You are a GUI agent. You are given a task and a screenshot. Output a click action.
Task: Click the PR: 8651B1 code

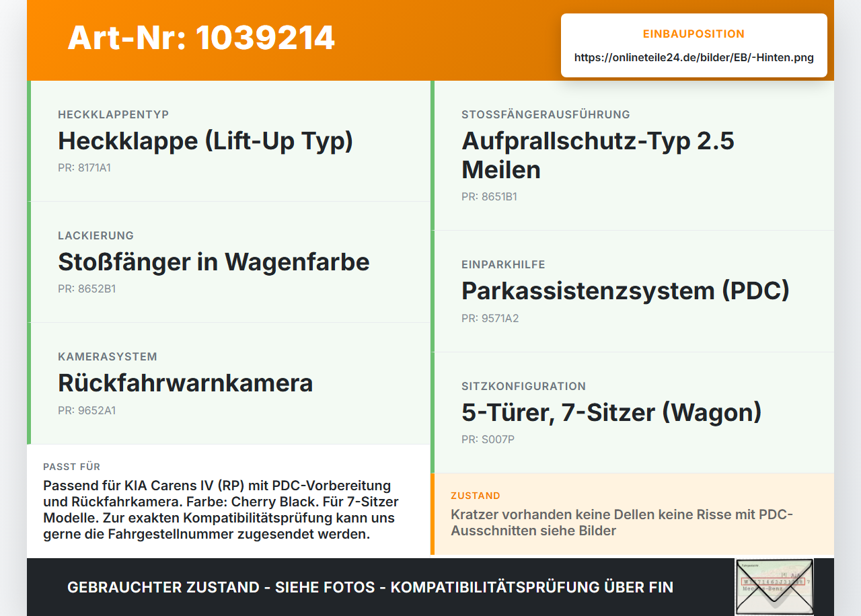(x=489, y=197)
